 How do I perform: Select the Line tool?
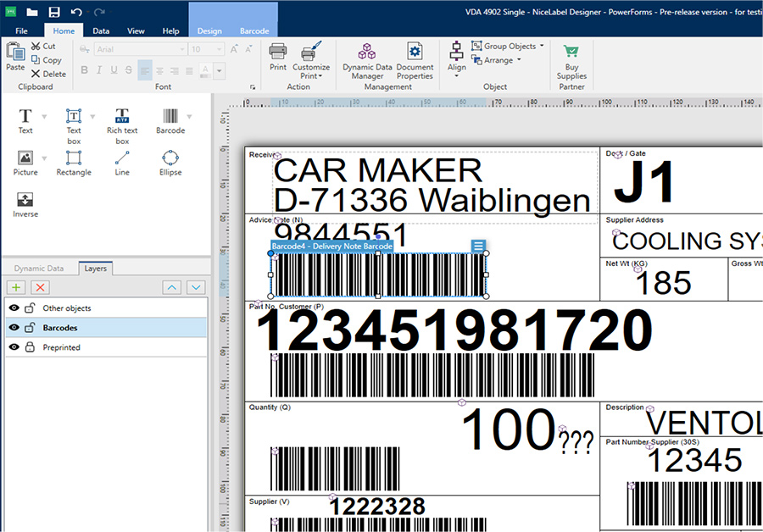coord(122,163)
